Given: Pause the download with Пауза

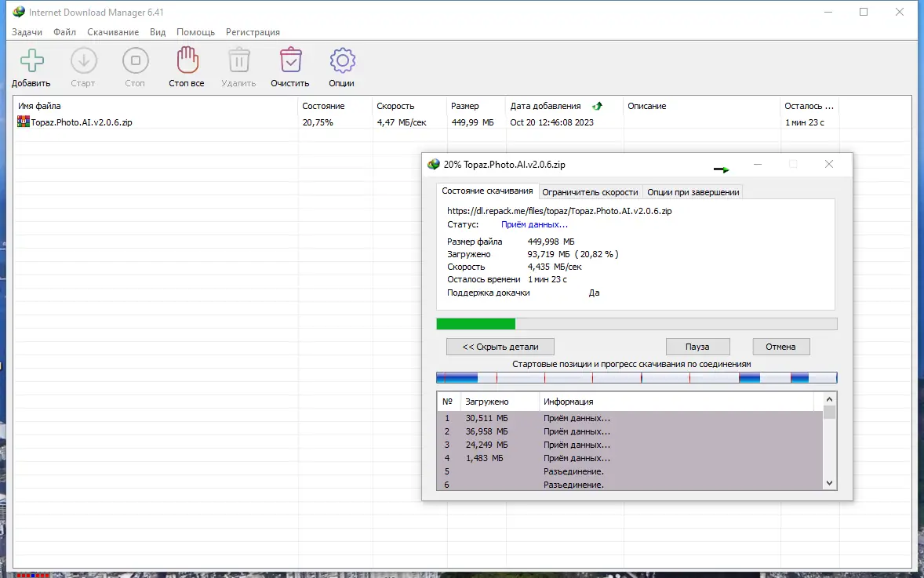Looking at the screenshot, I should (x=698, y=347).
